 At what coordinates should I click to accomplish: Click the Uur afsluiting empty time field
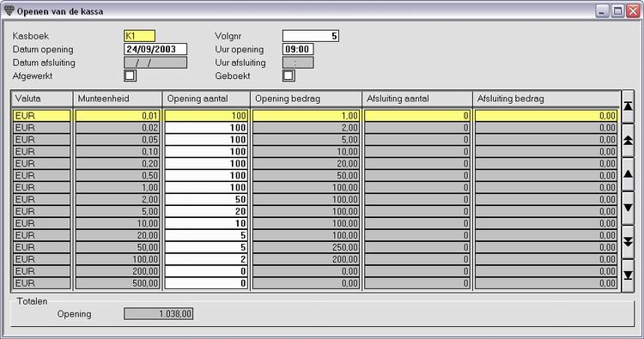coord(298,63)
